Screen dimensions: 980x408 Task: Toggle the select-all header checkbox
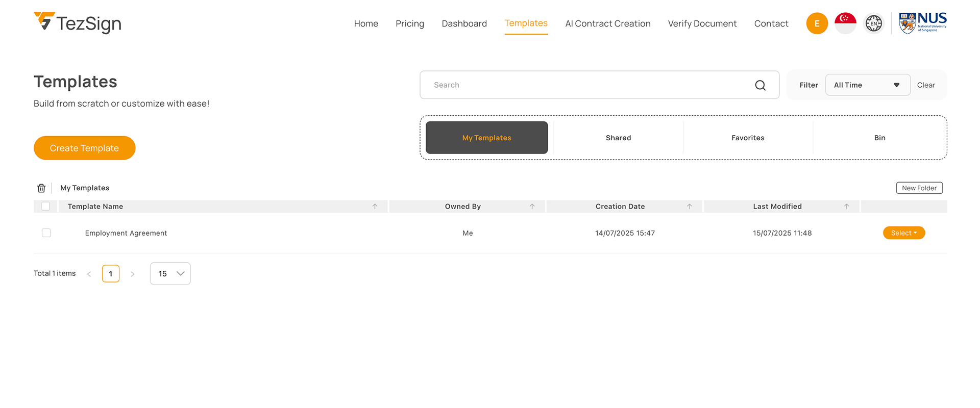point(45,207)
